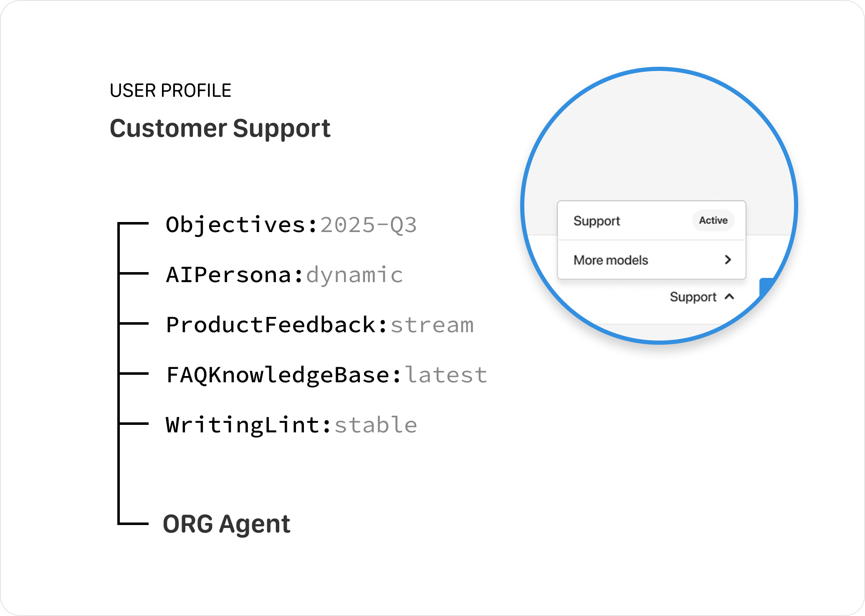Expand the More models submenu
The width and height of the screenshot is (865, 616).
click(651, 260)
